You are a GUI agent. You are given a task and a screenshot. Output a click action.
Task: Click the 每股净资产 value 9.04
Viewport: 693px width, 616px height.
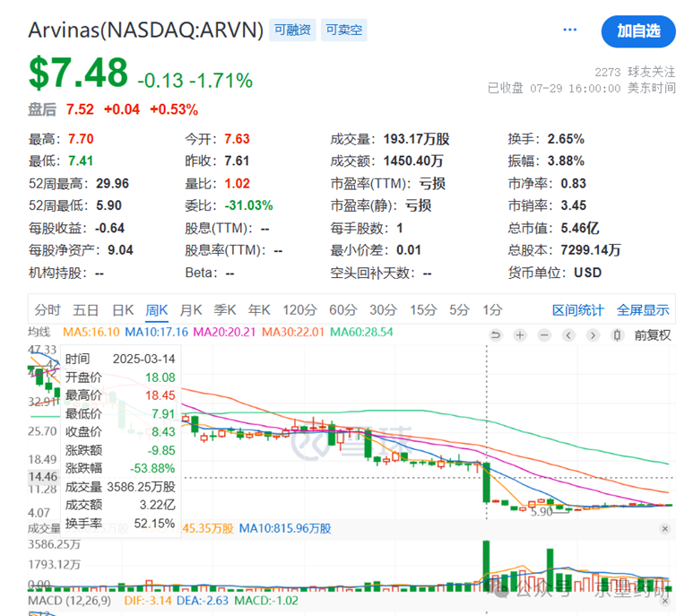pos(120,250)
